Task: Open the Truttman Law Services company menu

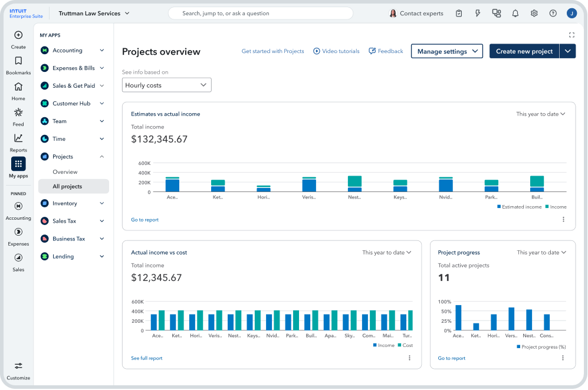Action: [x=94, y=13]
